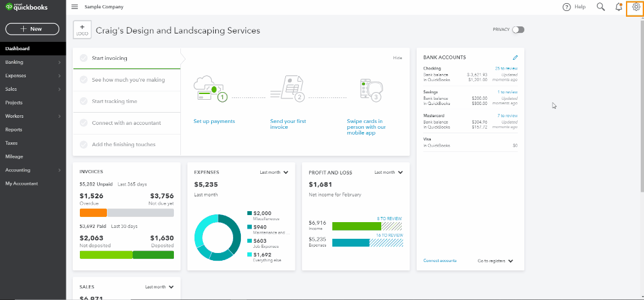Expand the Accounting submenu arrow
The image size is (644, 300).
(59, 171)
